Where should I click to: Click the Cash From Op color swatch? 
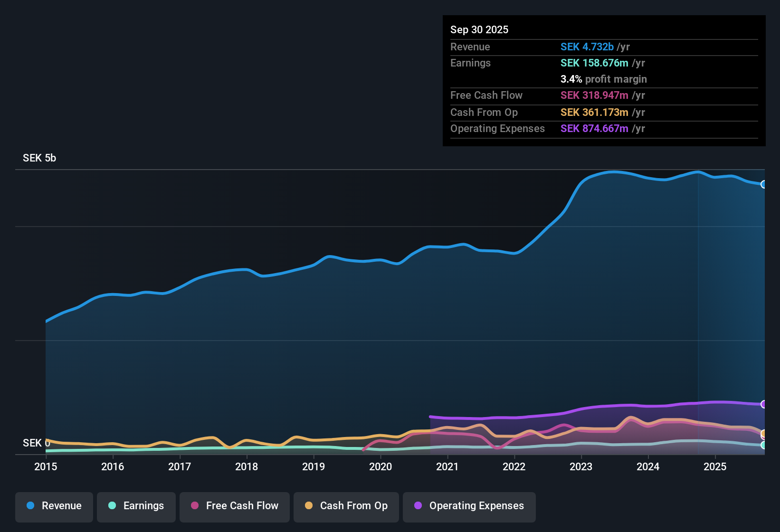309,506
